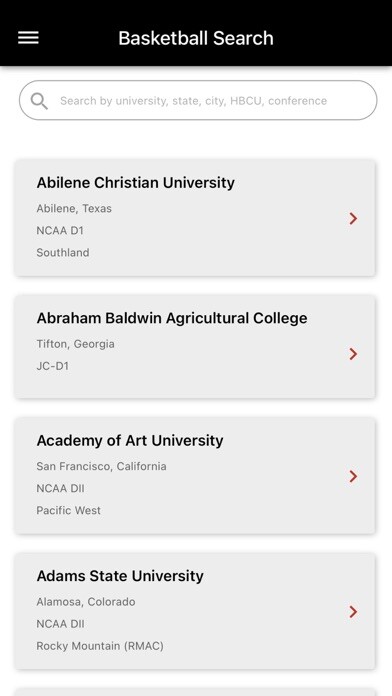Select the Pacific West conference label
Screen dimensions: 392x696
(68, 510)
